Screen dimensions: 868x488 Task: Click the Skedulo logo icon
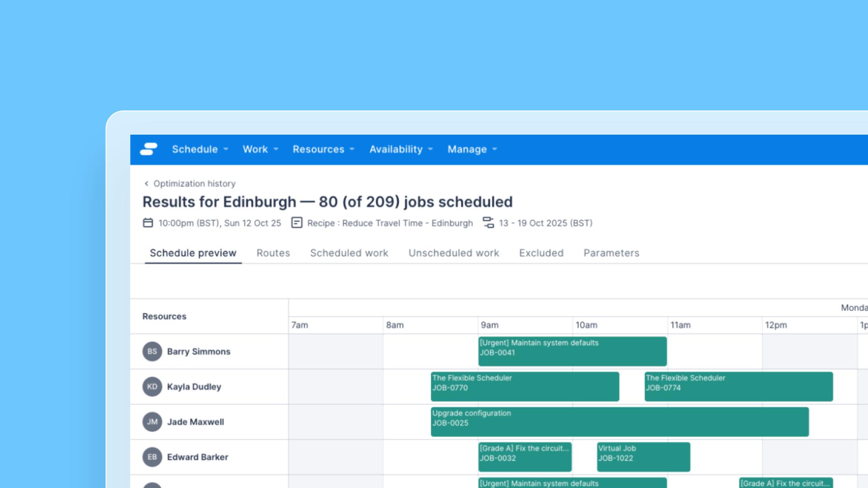pyautogui.click(x=148, y=149)
